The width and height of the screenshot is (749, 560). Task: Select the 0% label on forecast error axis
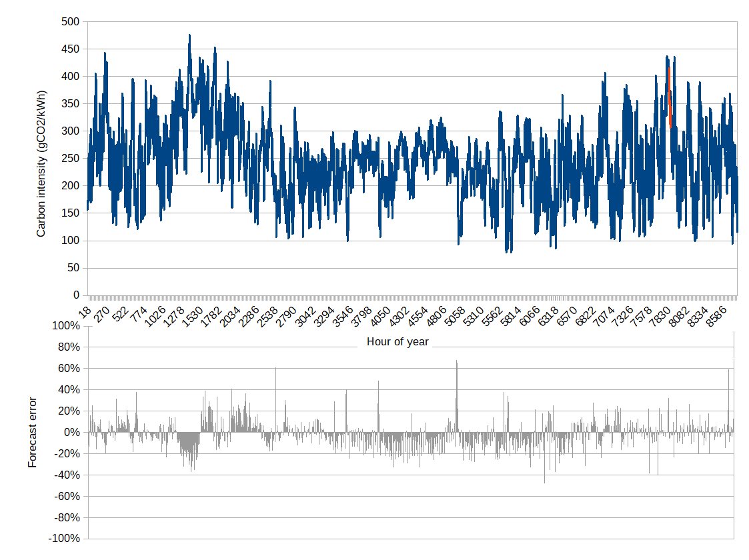(x=70, y=432)
